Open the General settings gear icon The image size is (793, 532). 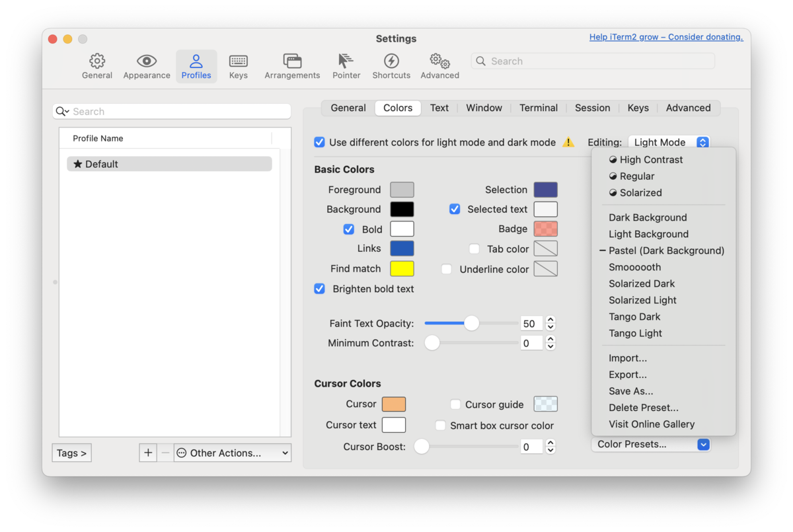click(97, 61)
